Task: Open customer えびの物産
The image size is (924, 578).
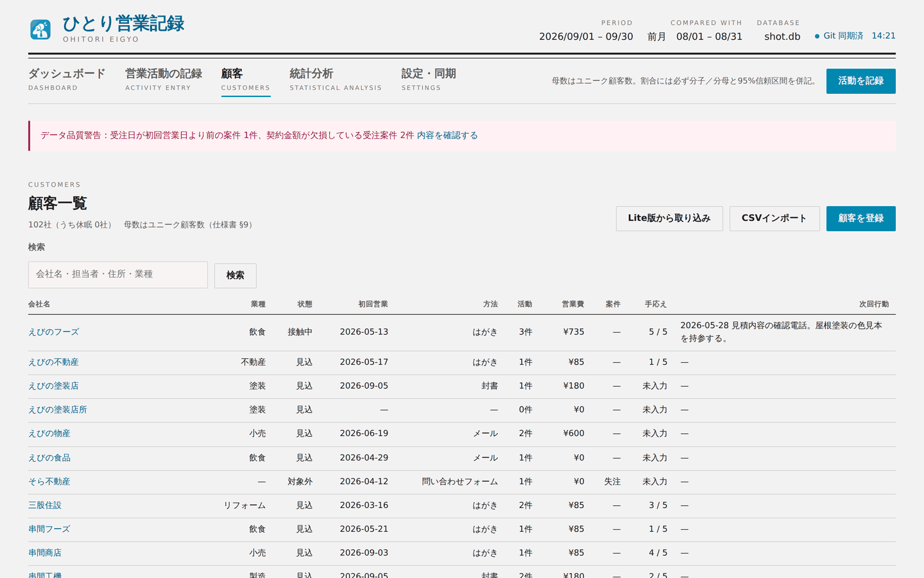Action: tap(49, 433)
